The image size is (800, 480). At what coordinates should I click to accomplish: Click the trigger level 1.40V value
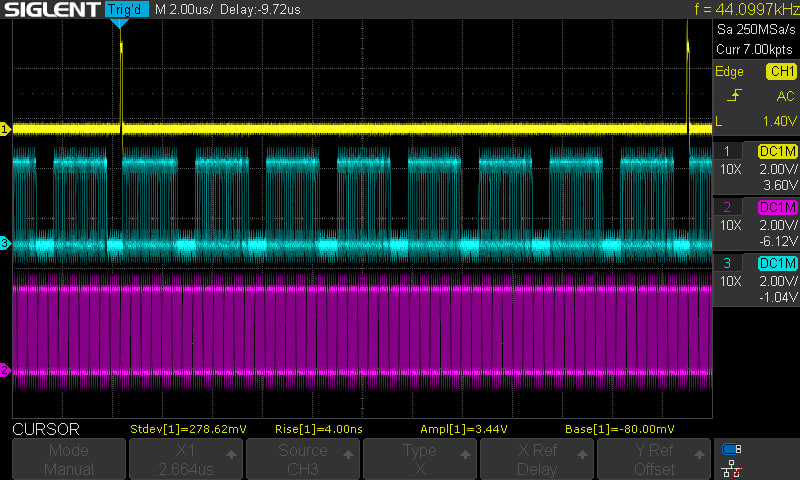point(780,121)
